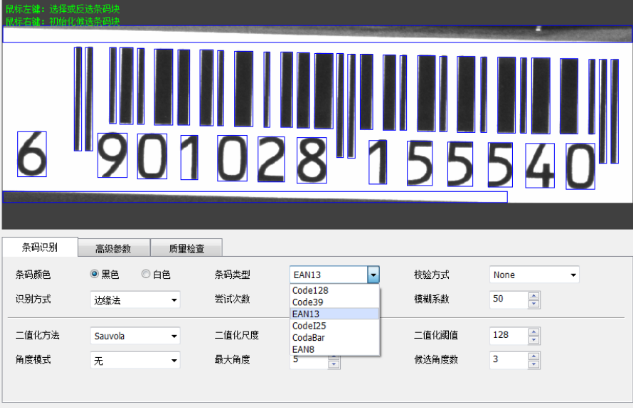This screenshot has height=408, width=633.
Task: Select the 黑色 barcode color radio button
Action: pos(94,274)
